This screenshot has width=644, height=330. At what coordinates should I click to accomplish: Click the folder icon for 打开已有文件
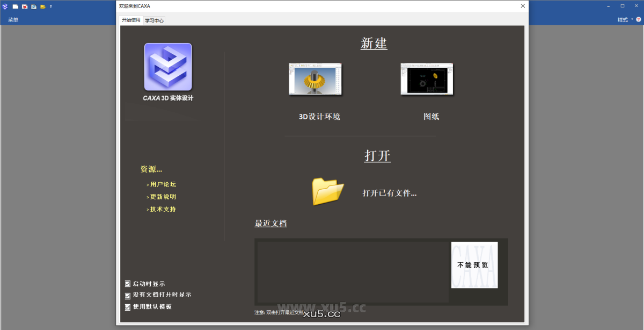(x=327, y=191)
